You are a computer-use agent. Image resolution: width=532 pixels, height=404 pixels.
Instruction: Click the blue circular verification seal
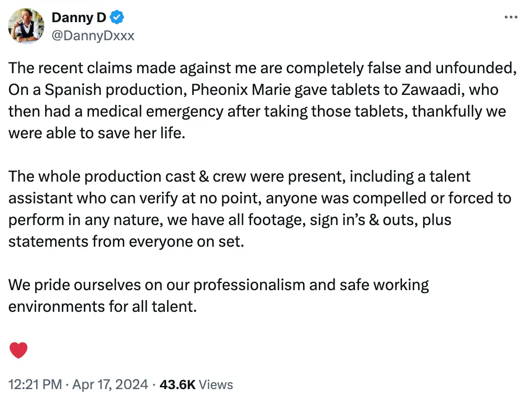(x=117, y=17)
